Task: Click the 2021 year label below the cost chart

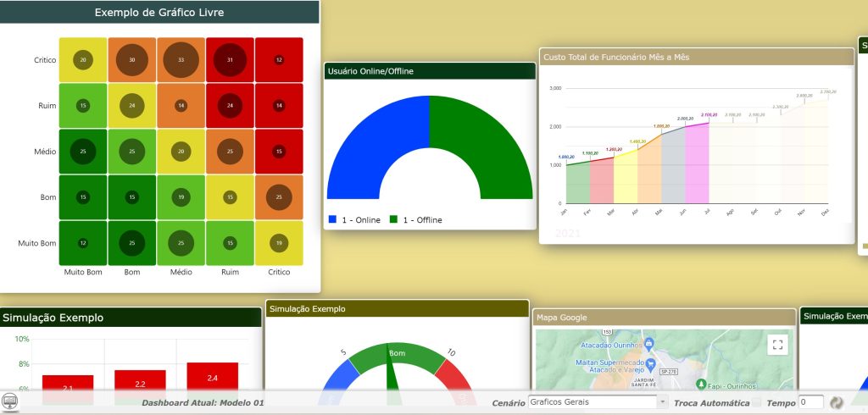Action: tap(568, 234)
